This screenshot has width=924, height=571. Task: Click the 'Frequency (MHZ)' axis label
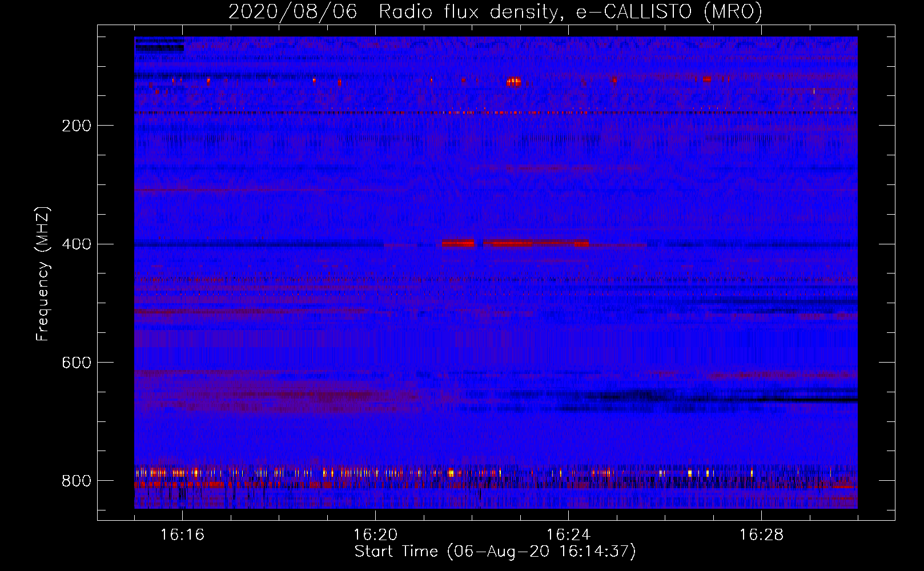[43, 274]
